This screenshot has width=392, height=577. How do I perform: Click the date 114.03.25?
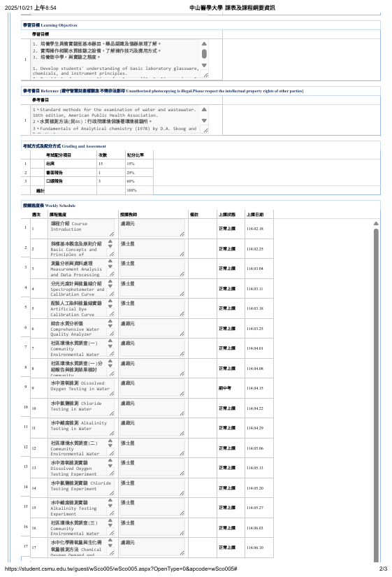coord(255,329)
